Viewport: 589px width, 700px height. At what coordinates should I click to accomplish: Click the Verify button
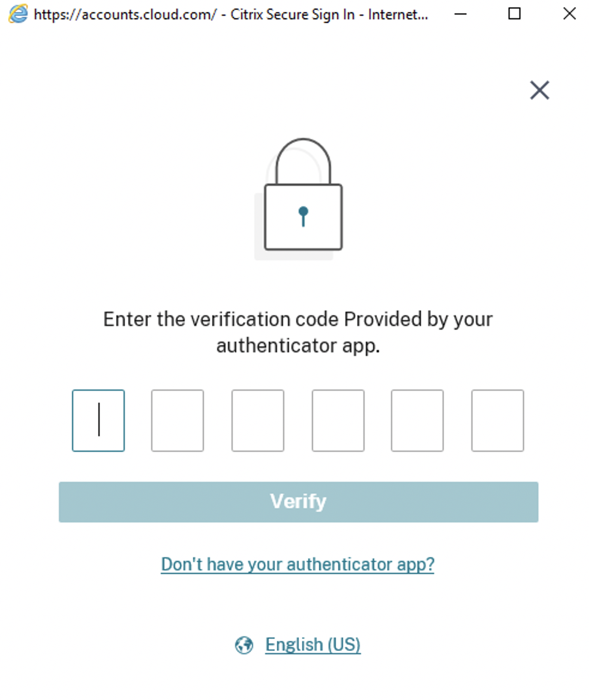coord(299,502)
